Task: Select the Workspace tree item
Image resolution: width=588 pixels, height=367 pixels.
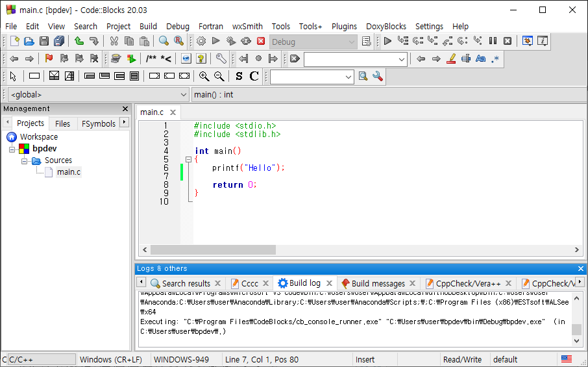Action: 39,137
